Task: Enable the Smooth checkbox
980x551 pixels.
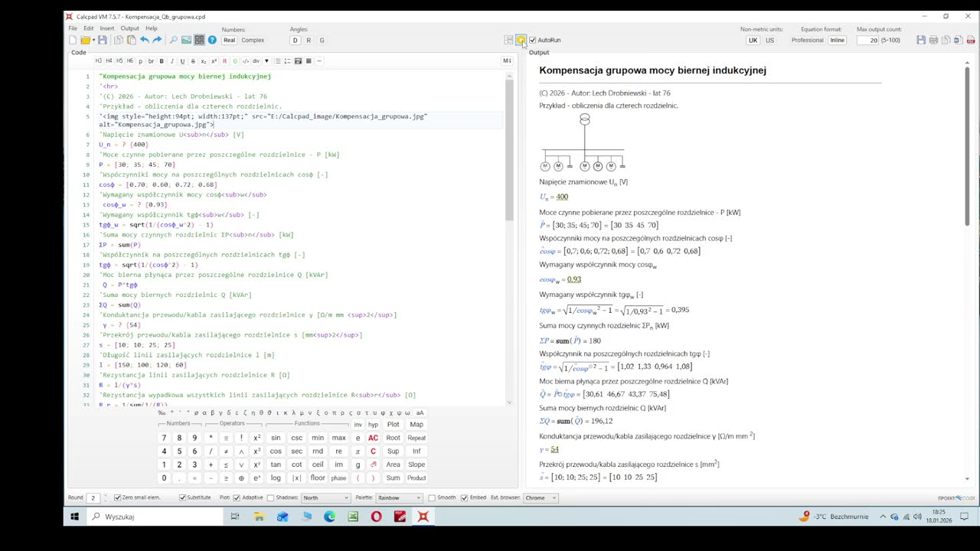Action: click(x=432, y=497)
